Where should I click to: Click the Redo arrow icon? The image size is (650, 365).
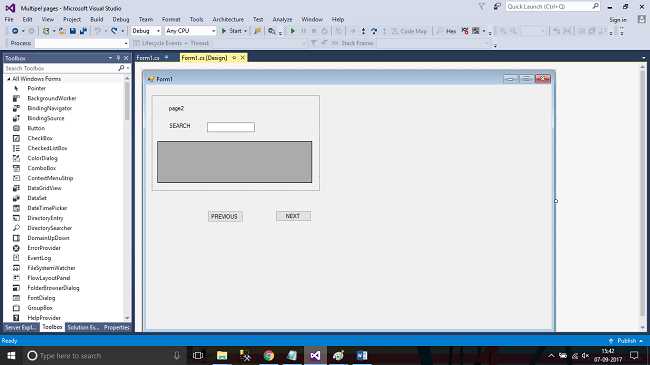[114, 31]
